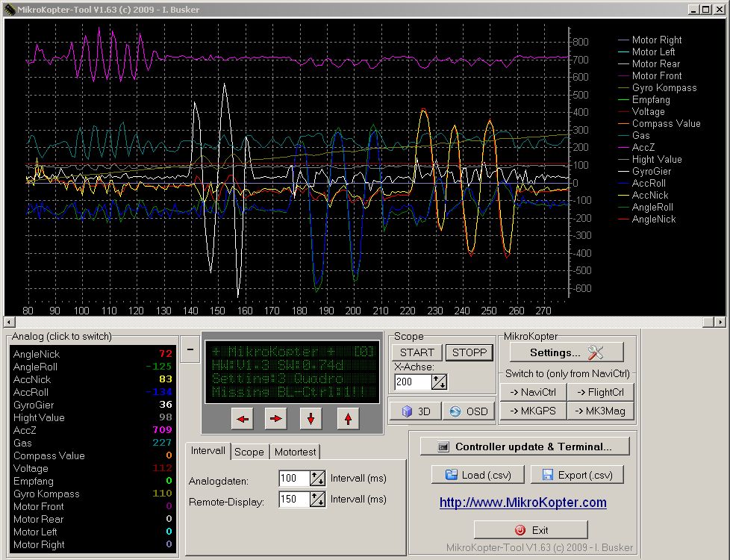Switch to FlightCtrl
The image size is (730, 560).
click(601, 392)
